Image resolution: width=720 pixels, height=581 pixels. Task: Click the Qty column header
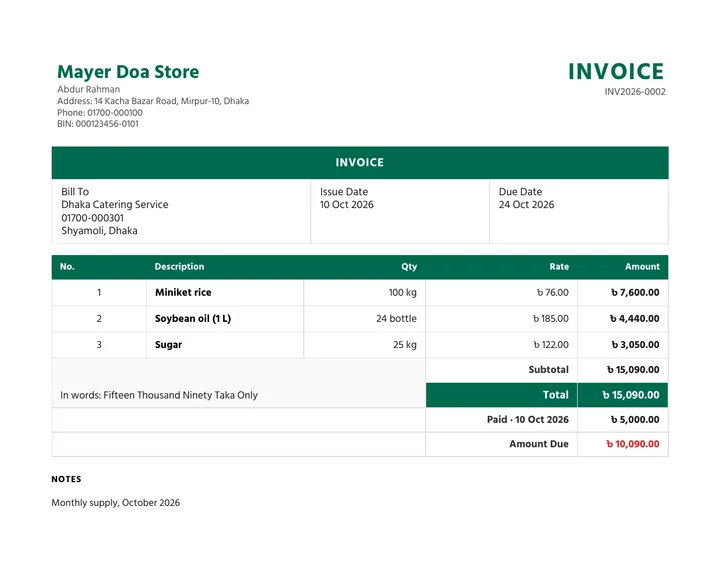coord(409,266)
